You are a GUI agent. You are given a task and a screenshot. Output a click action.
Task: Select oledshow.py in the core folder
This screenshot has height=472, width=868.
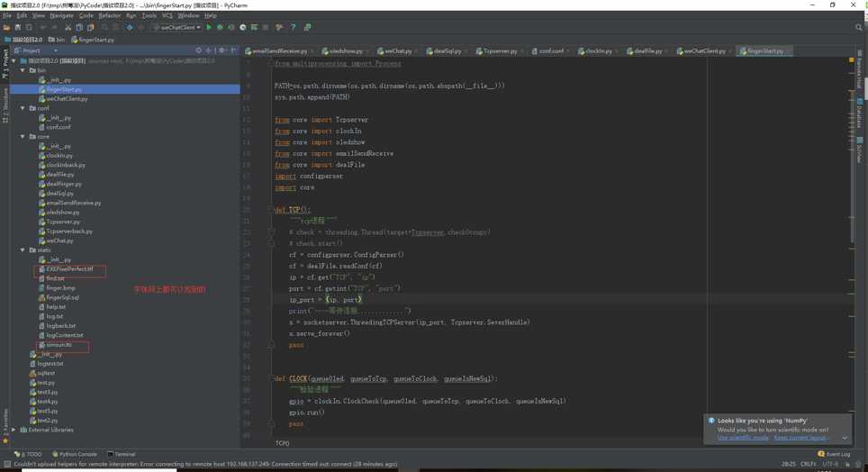tap(62, 213)
